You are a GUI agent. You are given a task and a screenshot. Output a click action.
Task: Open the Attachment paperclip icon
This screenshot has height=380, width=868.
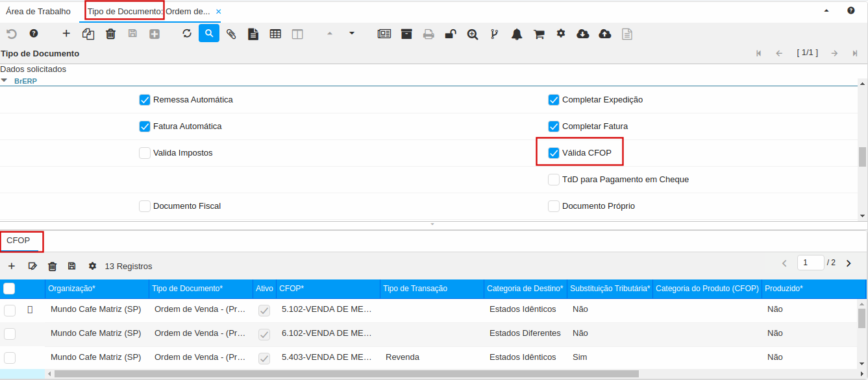pyautogui.click(x=231, y=34)
